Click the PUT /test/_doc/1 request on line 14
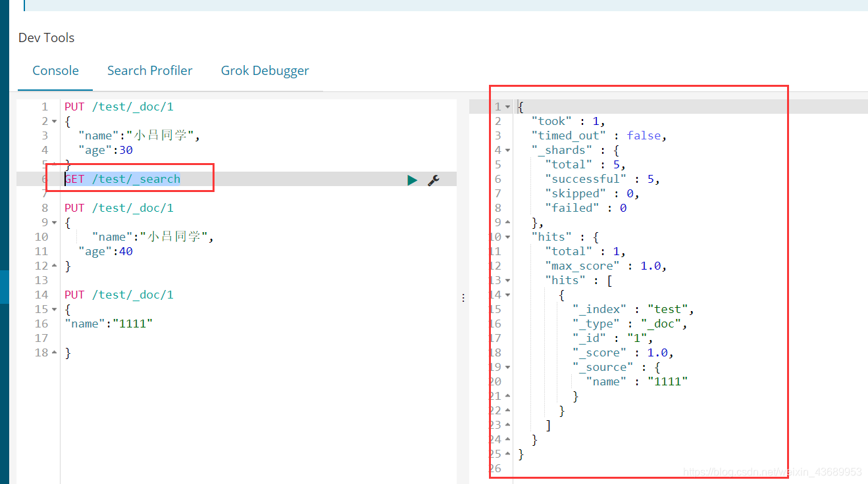The height and width of the screenshot is (484, 868). [x=119, y=295]
